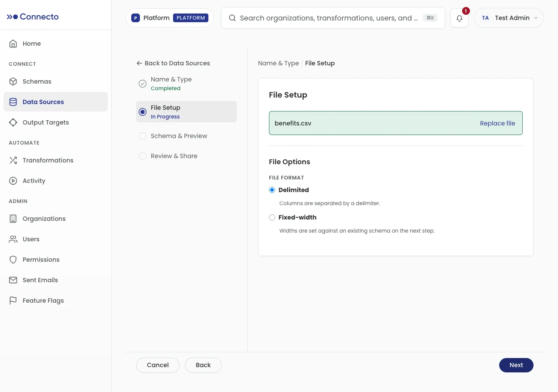Viewport: 558px width, 392px height.
Task: Open Permissions in the sidebar
Action: [55, 260]
